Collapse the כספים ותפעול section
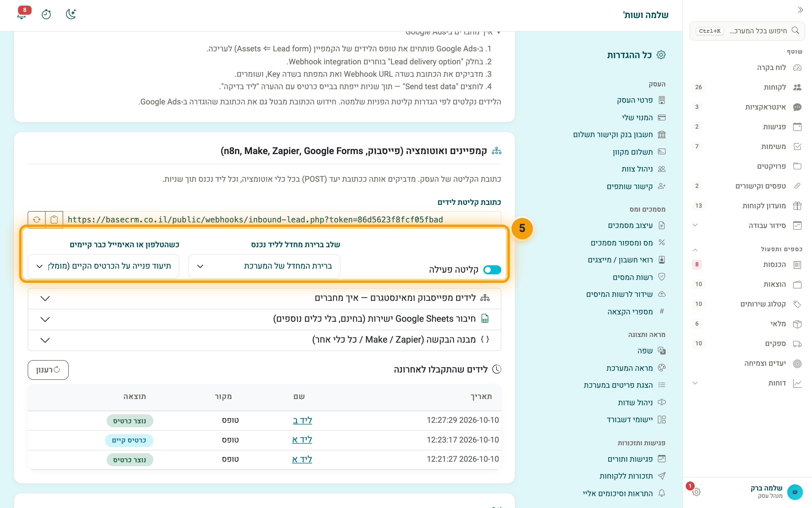This screenshot has width=812, height=508. 695,250
